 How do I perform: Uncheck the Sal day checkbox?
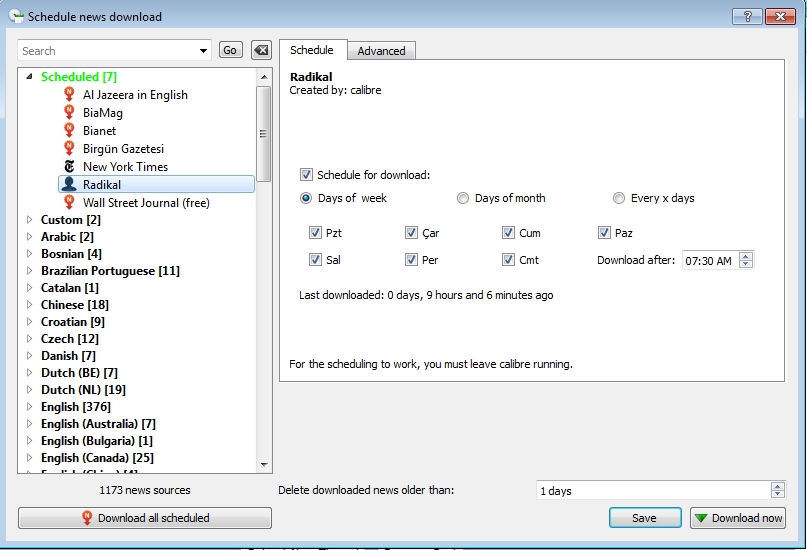[x=315, y=259]
